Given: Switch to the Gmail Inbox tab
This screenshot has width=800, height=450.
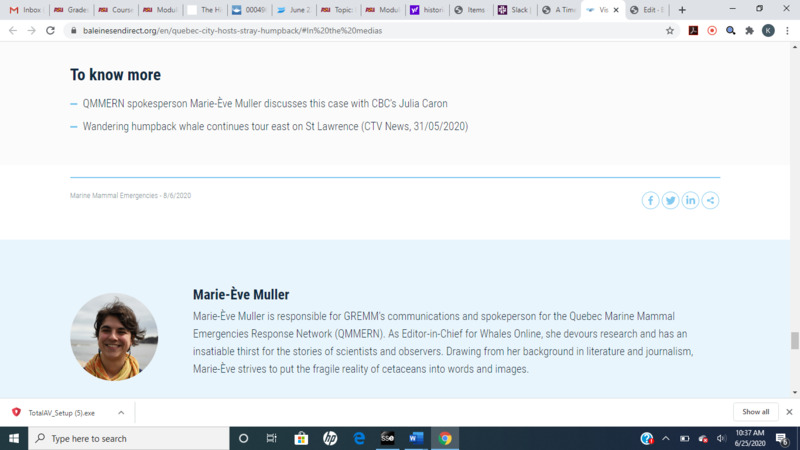Looking at the screenshot, I should click(x=27, y=10).
